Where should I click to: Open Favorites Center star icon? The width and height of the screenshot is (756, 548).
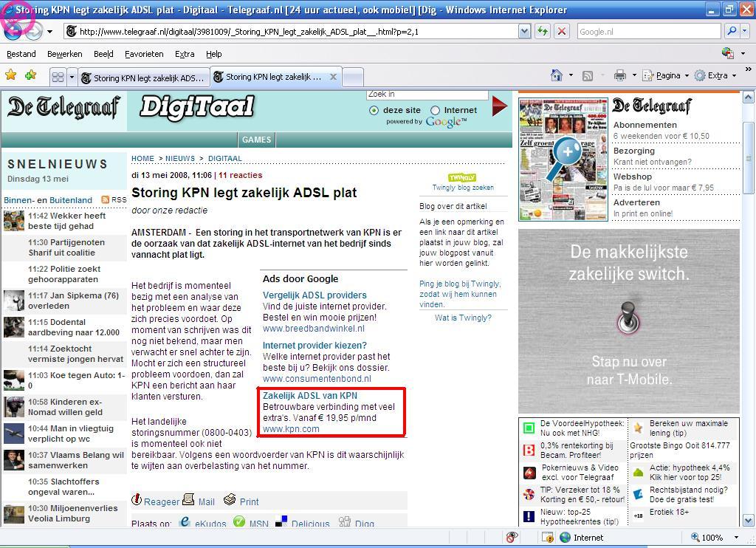pyautogui.click(x=10, y=75)
